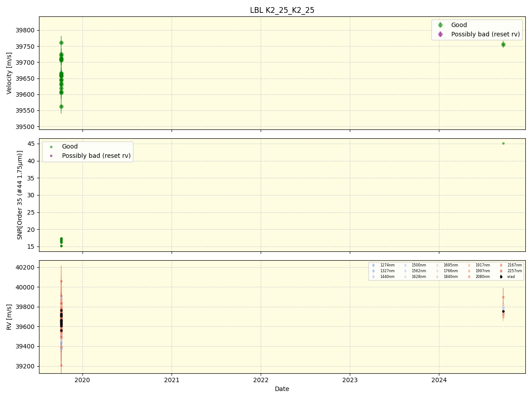Click the 2023 date tick label
This screenshot has width=532, height=399.
point(350,380)
